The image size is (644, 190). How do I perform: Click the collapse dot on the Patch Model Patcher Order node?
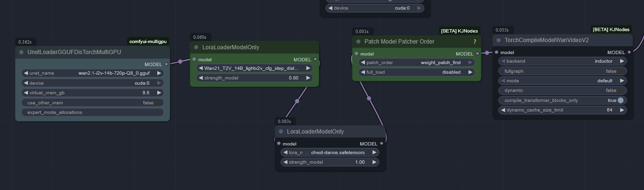coord(358,42)
